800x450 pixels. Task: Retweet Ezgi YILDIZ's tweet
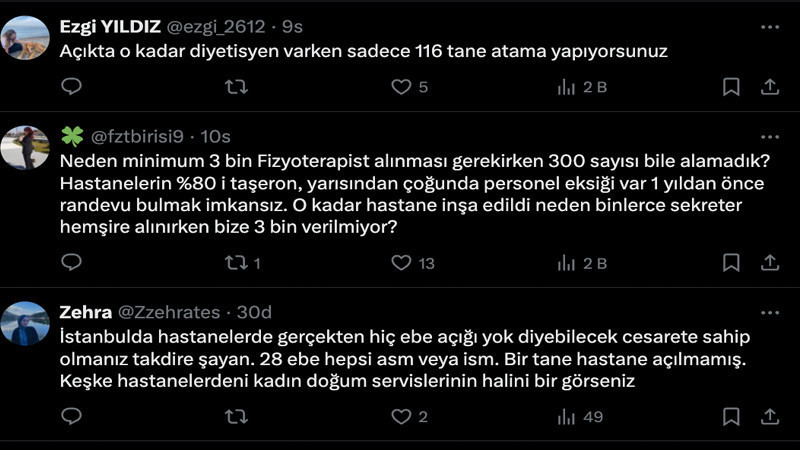coord(236,87)
